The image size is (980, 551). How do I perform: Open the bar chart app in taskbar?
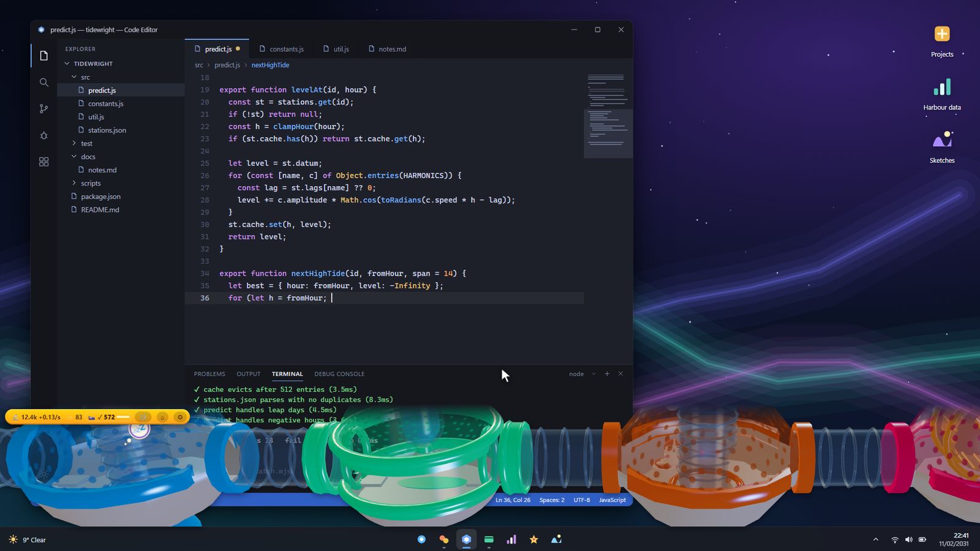511,539
